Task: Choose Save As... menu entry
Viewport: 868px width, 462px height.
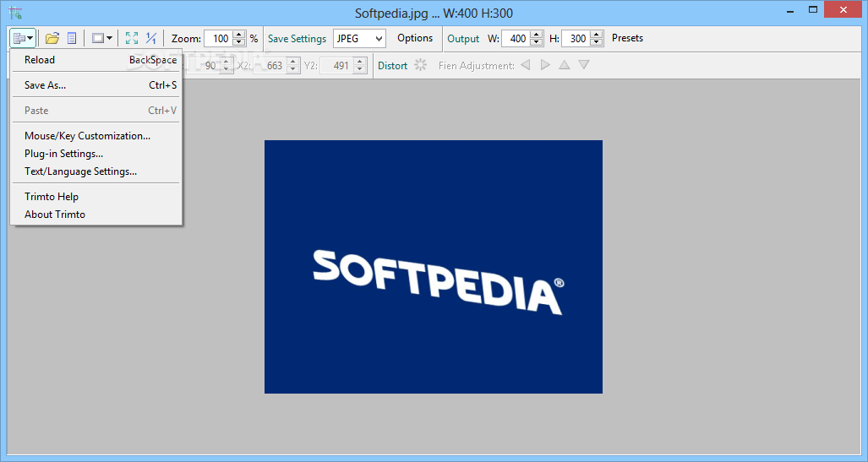Action: tap(96, 85)
